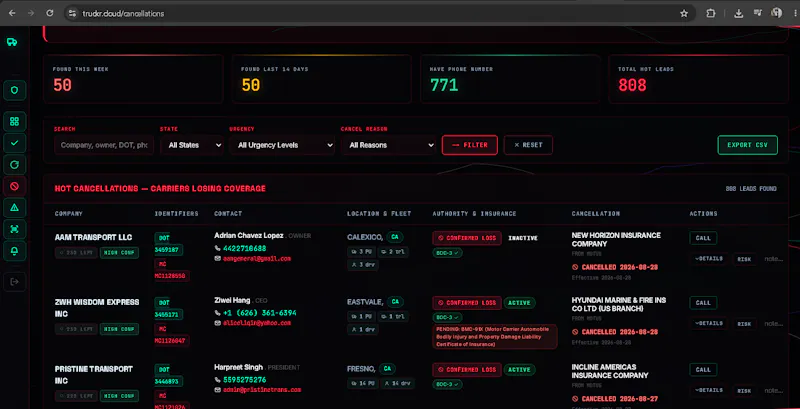Click the Export CSV button
The width and height of the screenshot is (800, 409).
click(x=747, y=145)
